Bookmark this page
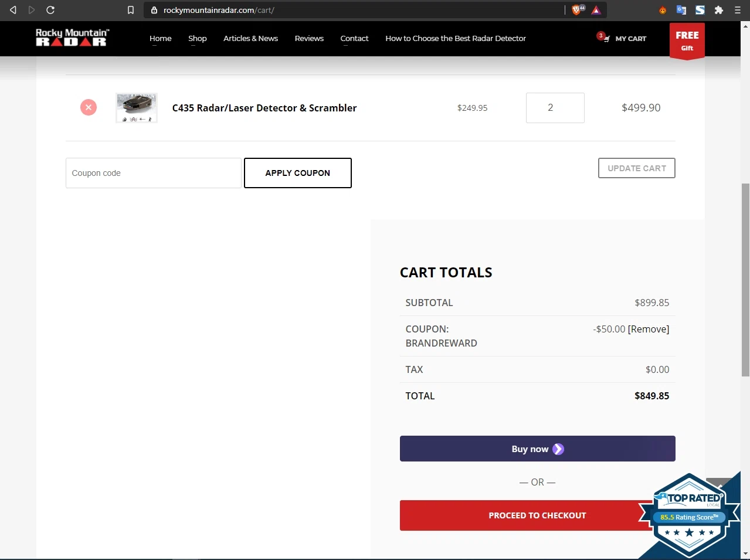 [x=131, y=10]
